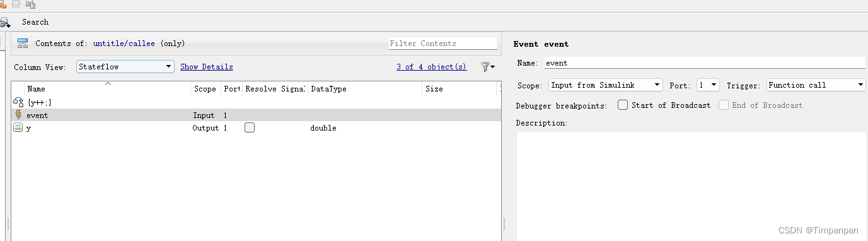
Task: Enable Start of Broadcast breakpoint
Action: tap(623, 105)
